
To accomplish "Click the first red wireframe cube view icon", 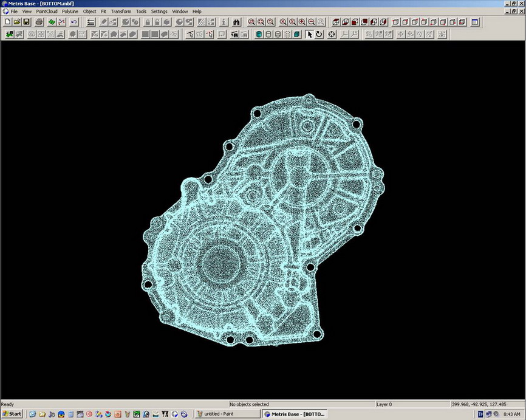I will tap(336, 22).
